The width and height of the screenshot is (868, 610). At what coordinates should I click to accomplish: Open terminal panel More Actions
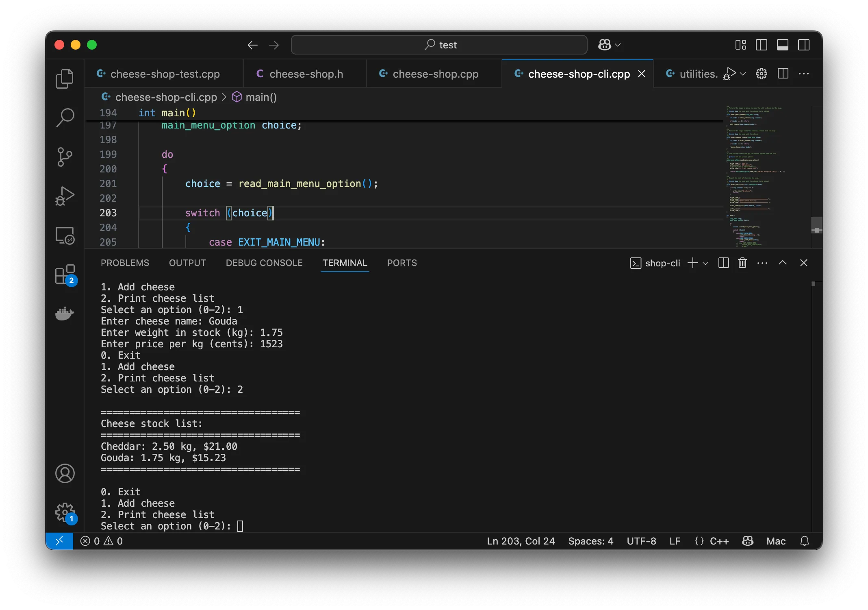762,263
